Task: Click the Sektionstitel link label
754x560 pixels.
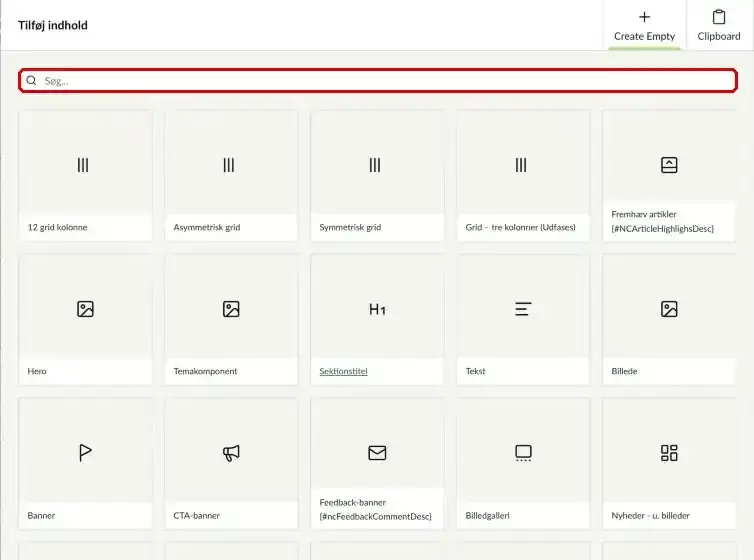Action: pos(343,371)
